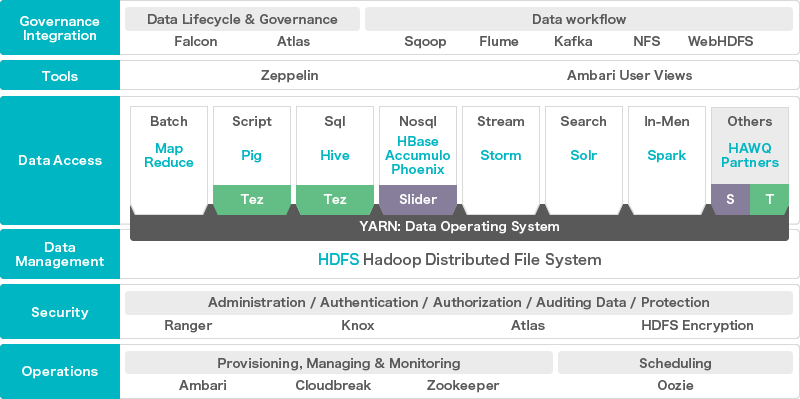Image resolution: width=800 pixels, height=399 pixels.
Task: Select Zookeeper in Operations
Action: click(463, 385)
